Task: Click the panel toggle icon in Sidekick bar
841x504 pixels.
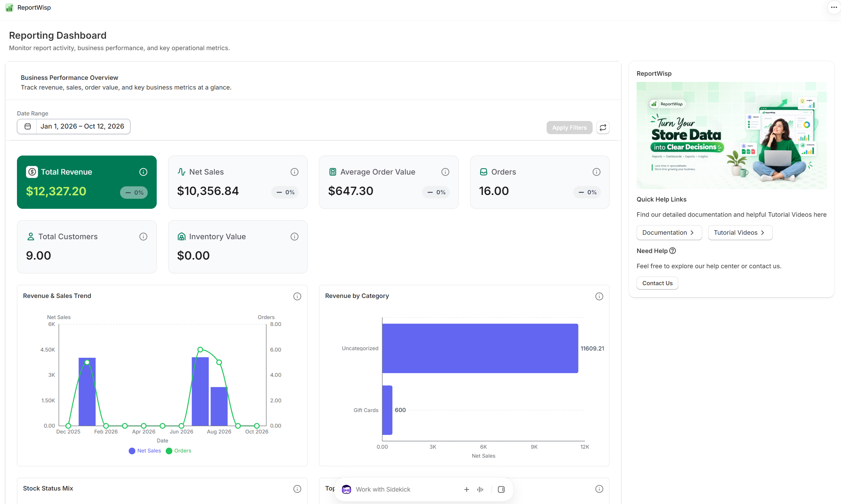Action: coord(501,489)
